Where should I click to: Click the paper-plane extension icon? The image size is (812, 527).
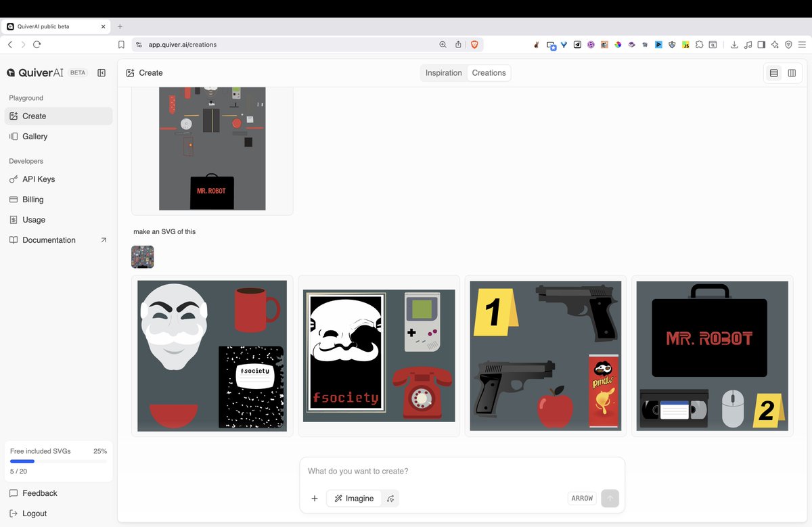tap(577, 45)
